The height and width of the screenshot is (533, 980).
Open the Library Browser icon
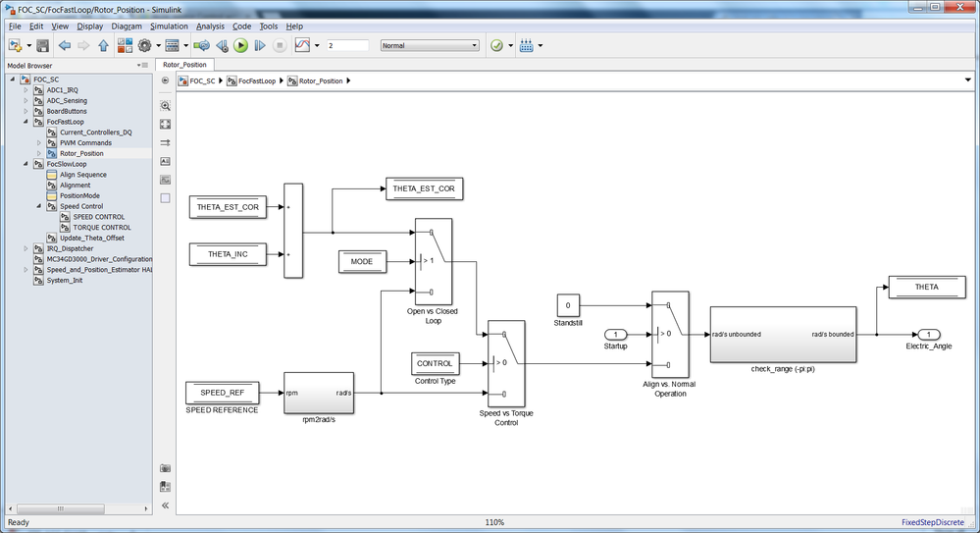[x=125, y=46]
